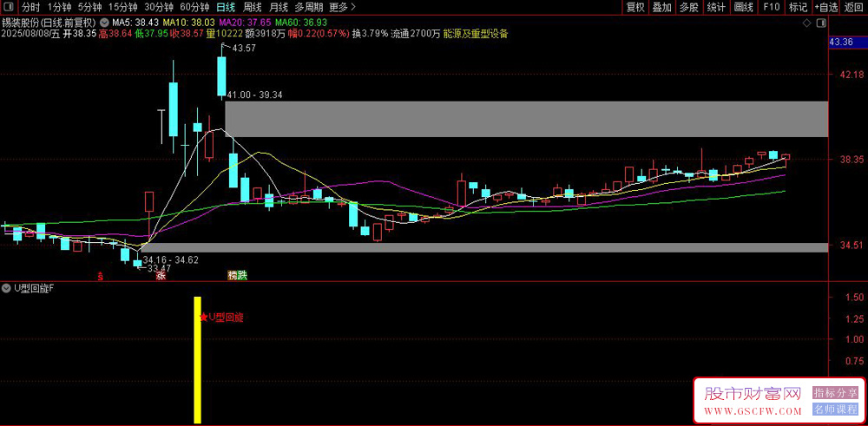This screenshot has width=868, height=426.
Task: Click the 量10222 volume readout
Action: point(224,34)
